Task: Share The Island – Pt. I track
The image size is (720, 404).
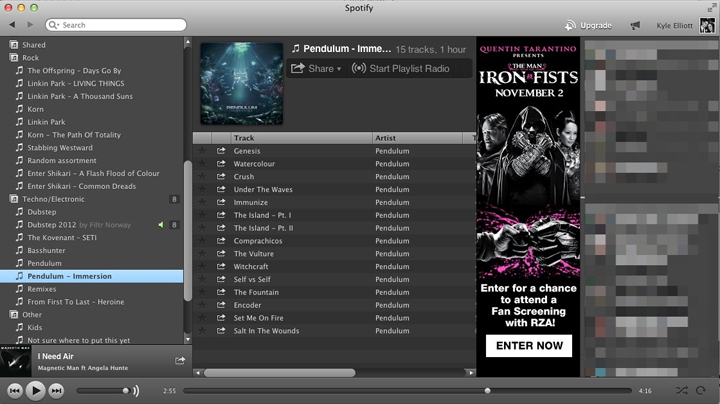Action: pyautogui.click(x=221, y=215)
